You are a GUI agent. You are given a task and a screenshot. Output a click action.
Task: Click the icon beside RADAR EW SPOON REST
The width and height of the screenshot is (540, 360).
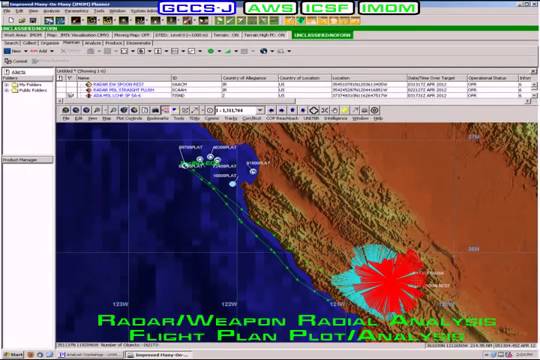[x=89, y=84]
